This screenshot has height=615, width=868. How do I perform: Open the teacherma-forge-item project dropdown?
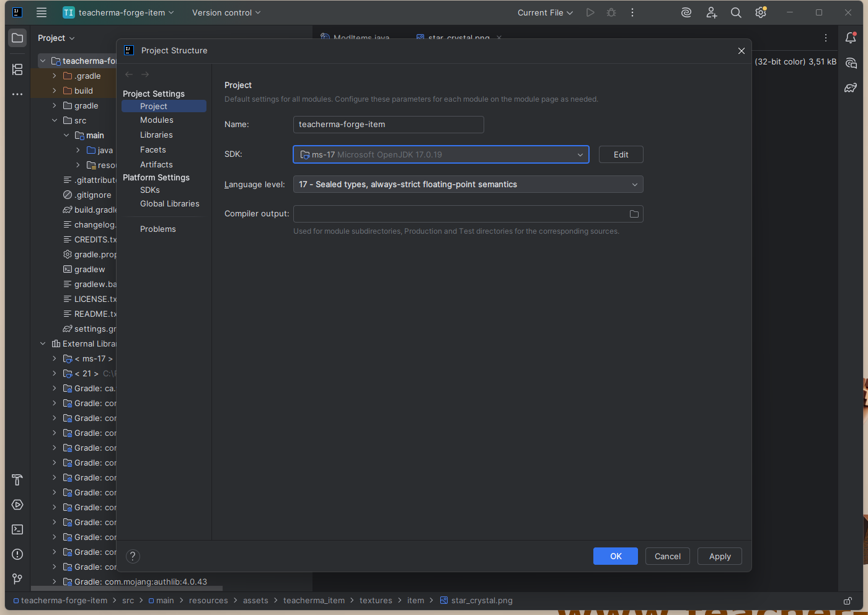[119, 12]
